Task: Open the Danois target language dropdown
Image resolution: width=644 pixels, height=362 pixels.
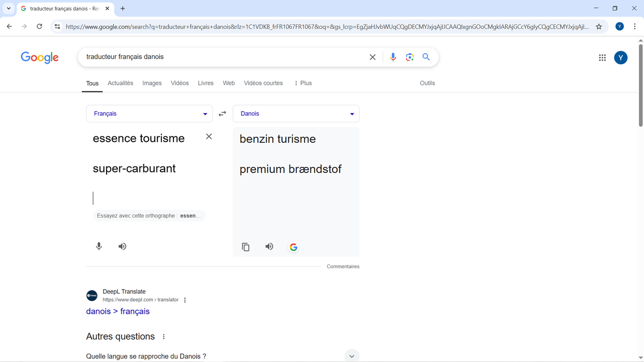Action: coord(296,114)
